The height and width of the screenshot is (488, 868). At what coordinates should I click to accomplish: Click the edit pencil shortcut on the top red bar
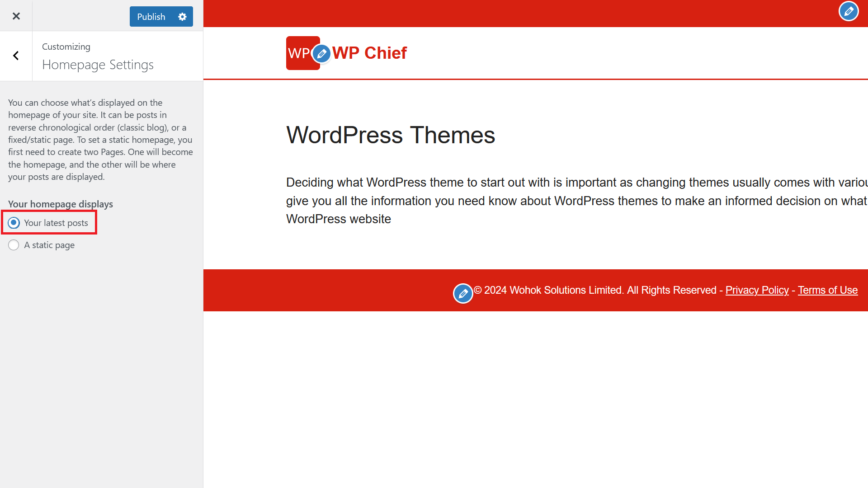(x=849, y=11)
